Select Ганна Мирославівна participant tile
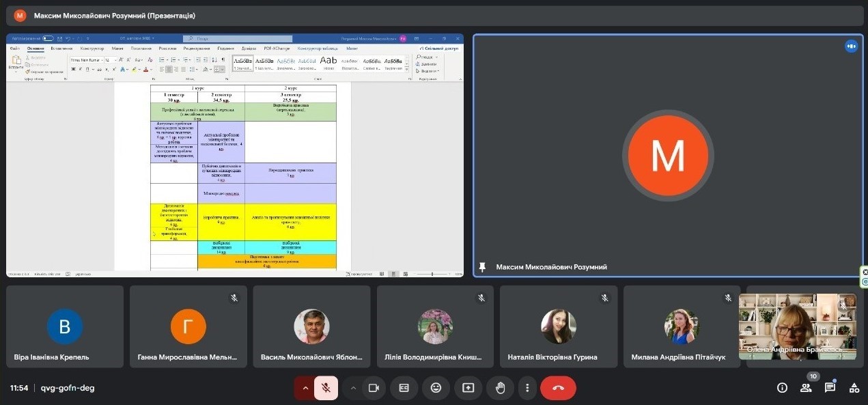 (188, 326)
